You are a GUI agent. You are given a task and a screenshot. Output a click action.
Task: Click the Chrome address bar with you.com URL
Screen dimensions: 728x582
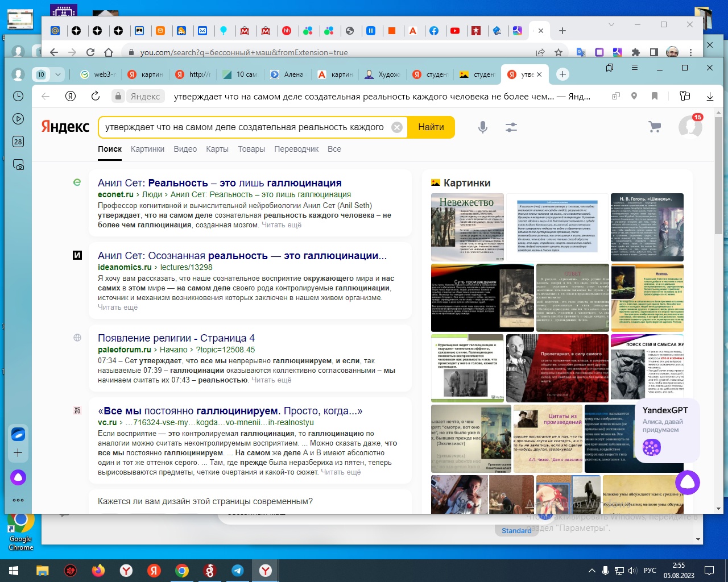tap(330, 52)
